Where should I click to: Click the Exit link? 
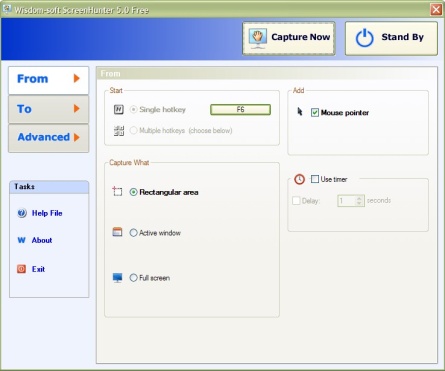click(38, 269)
